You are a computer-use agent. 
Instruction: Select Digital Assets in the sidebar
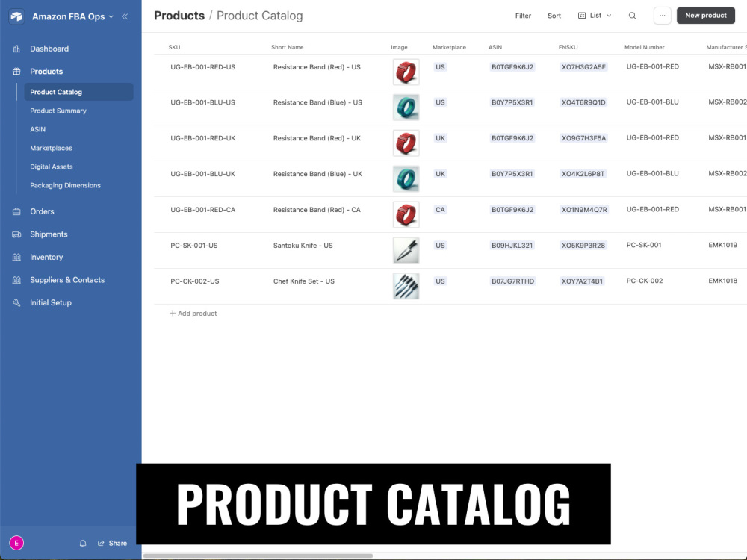coord(52,167)
